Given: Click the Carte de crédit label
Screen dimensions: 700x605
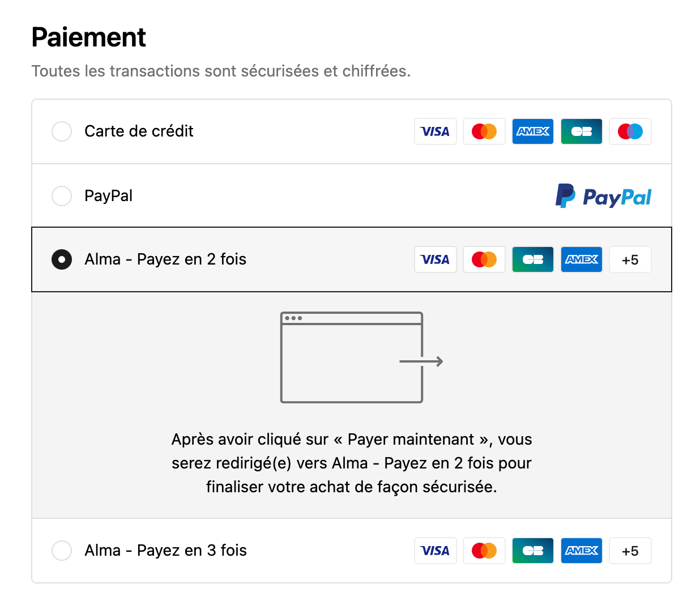Looking at the screenshot, I should [139, 131].
